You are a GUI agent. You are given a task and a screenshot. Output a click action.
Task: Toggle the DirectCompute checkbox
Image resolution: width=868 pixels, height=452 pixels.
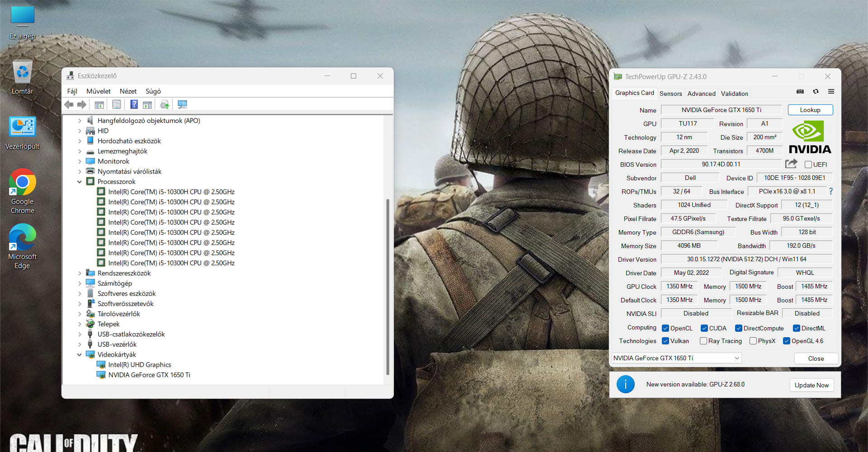tap(739, 328)
